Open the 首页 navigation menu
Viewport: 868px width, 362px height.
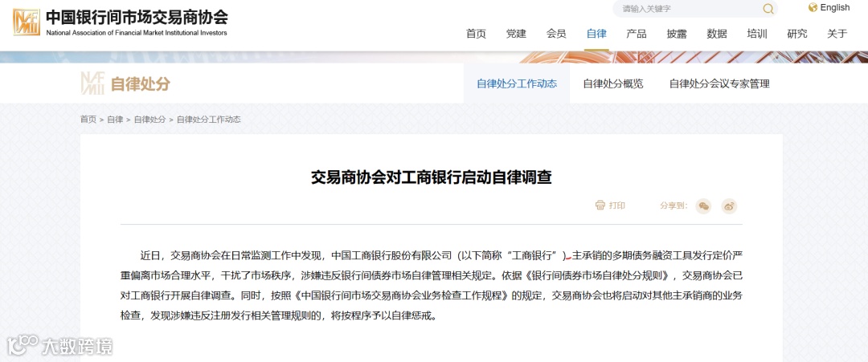pyautogui.click(x=476, y=34)
